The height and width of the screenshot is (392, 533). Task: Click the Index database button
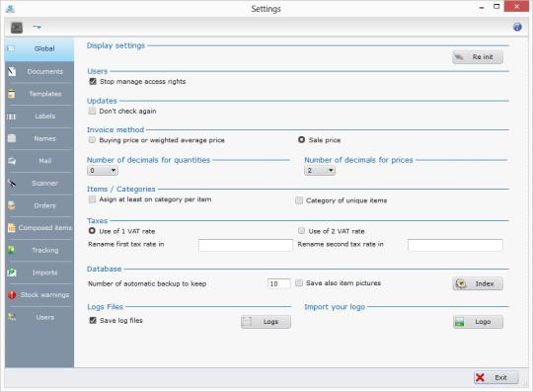[x=478, y=283]
